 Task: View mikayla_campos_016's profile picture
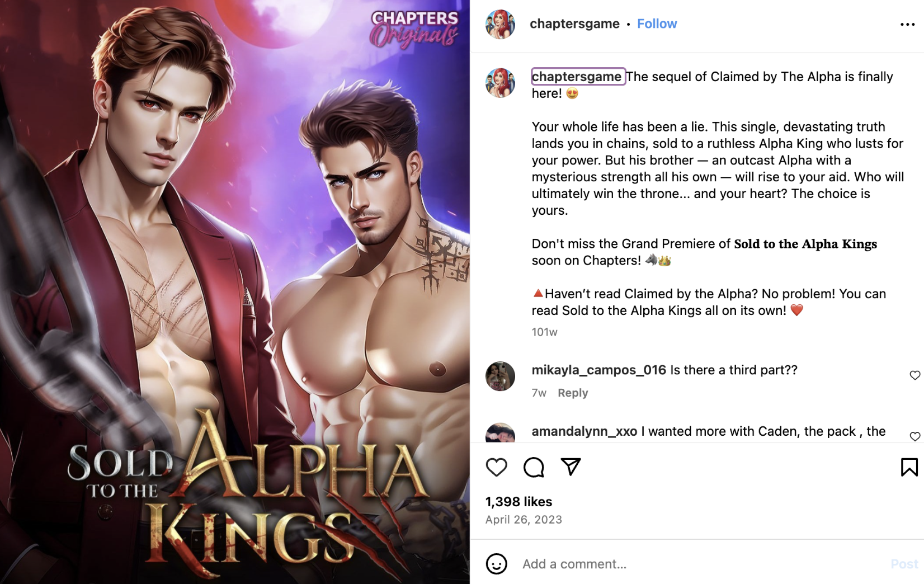click(500, 376)
